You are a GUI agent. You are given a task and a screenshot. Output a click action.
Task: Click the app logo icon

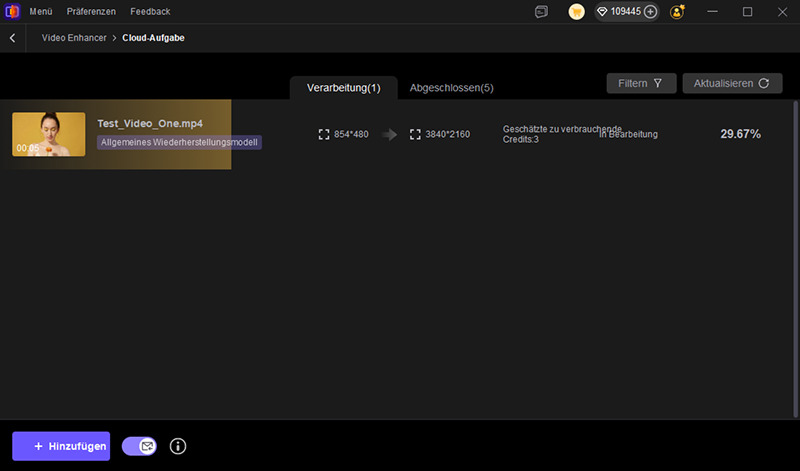coord(11,12)
